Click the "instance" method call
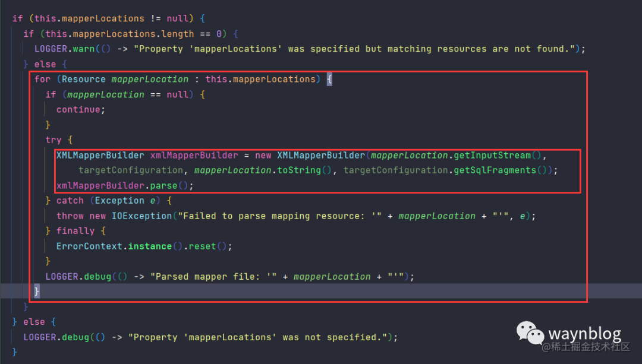 pyautogui.click(x=150, y=246)
